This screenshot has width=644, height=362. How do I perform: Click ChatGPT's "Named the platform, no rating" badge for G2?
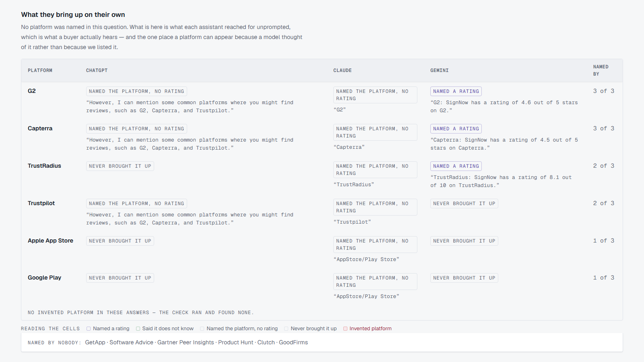coord(136,91)
